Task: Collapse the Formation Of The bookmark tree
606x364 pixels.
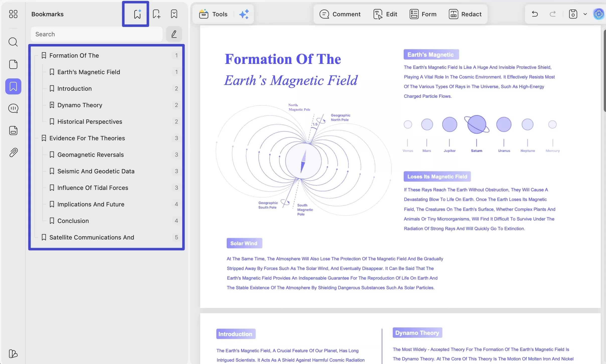Action: [44, 55]
